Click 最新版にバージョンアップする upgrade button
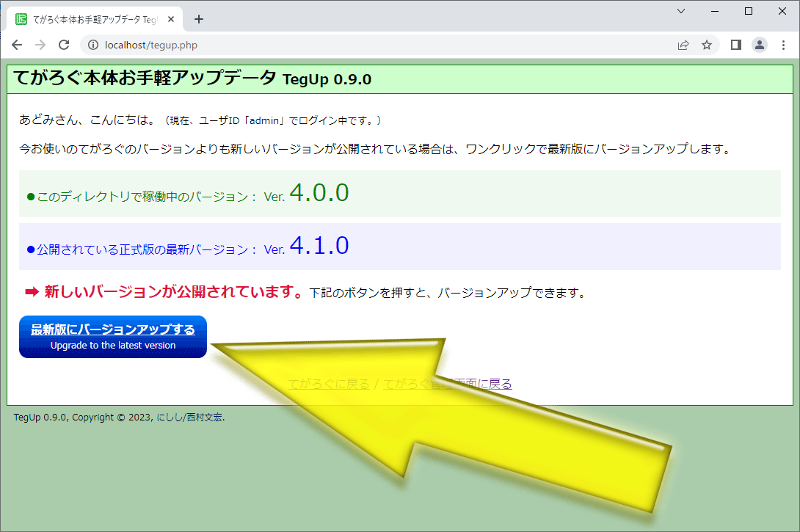Viewport: 800px width, 532px height. (x=113, y=337)
